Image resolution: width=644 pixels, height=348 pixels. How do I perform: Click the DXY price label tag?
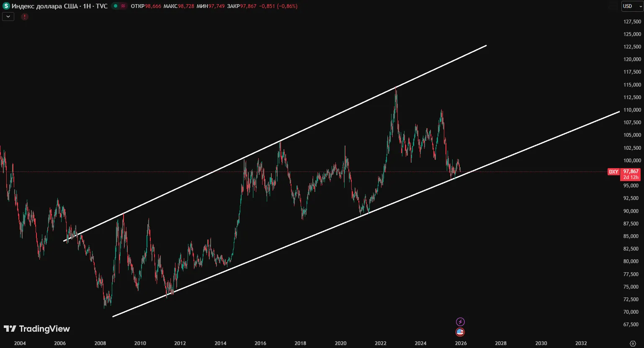click(613, 172)
